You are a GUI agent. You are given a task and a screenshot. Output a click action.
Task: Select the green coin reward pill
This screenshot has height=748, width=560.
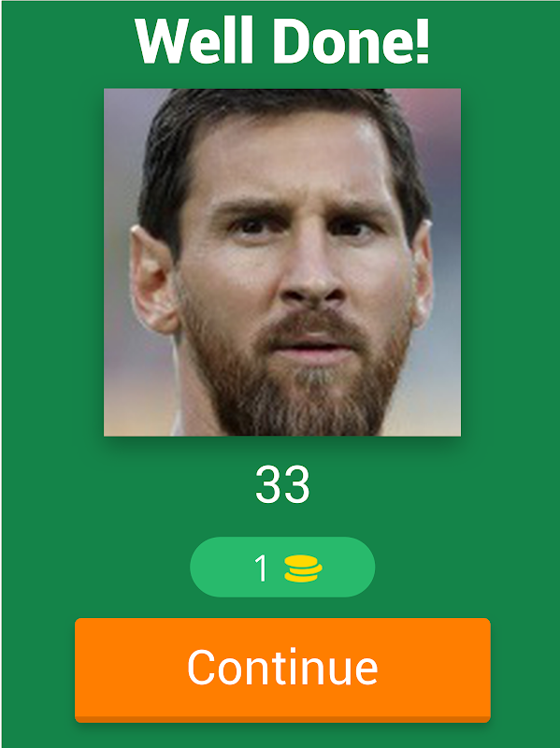click(282, 567)
